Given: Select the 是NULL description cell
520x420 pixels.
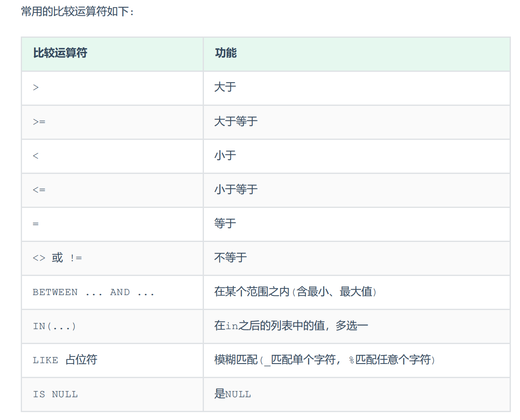Looking at the screenshot, I should point(357,394).
